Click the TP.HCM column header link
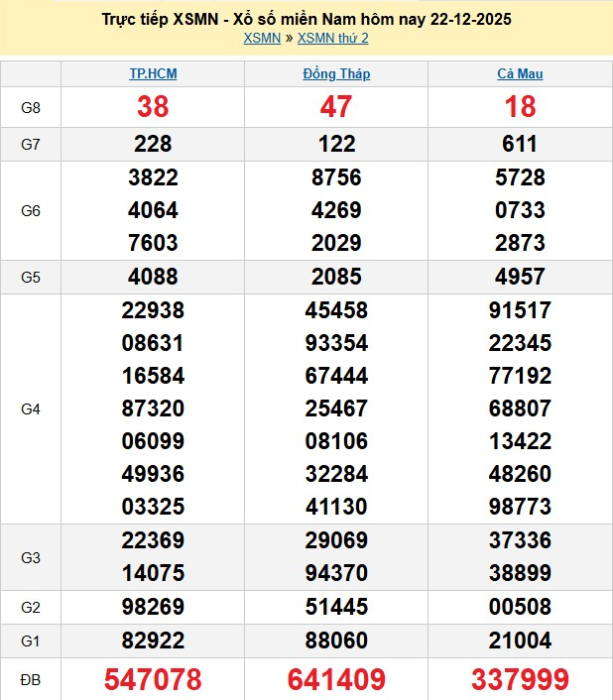The image size is (613, 700). pyautogui.click(x=153, y=73)
